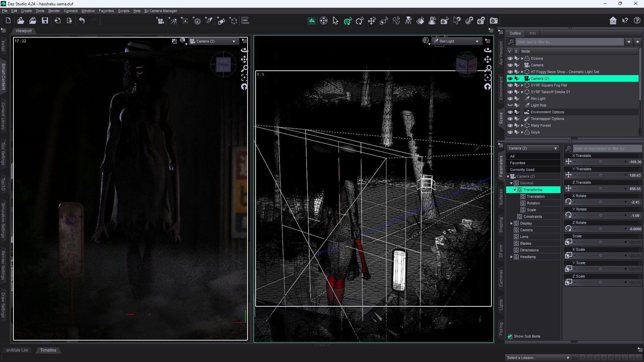Select the Favorites property filter
This screenshot has height=362, width=644.
[533, 163]
